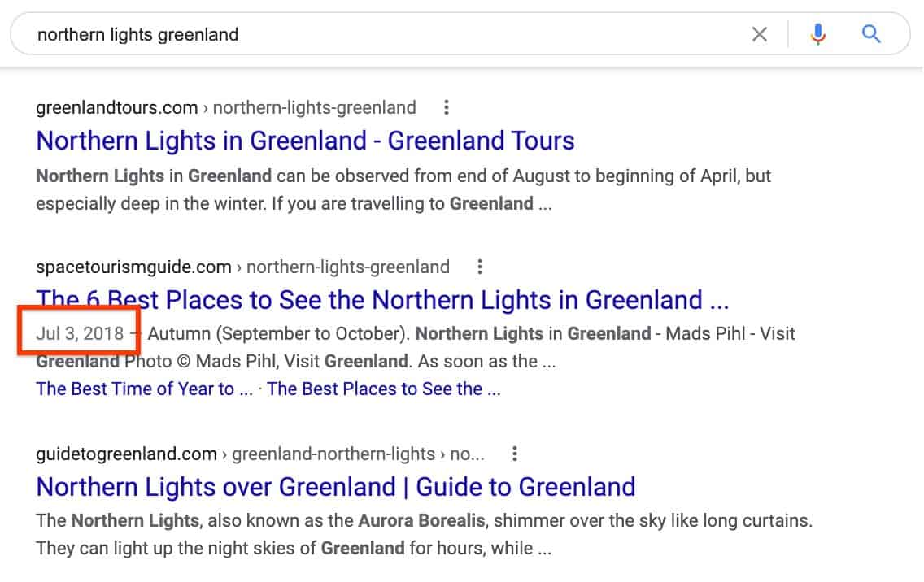Open options menu beside greenlandtours.com result
Image resolution: width=924 pixels, height=582 pixels.
coord(446,107)
